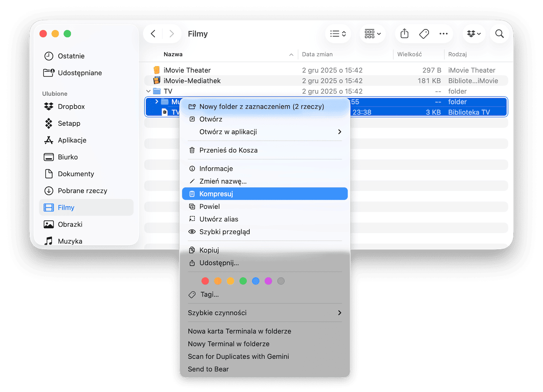Apply the gray tag color

point(281,281)
